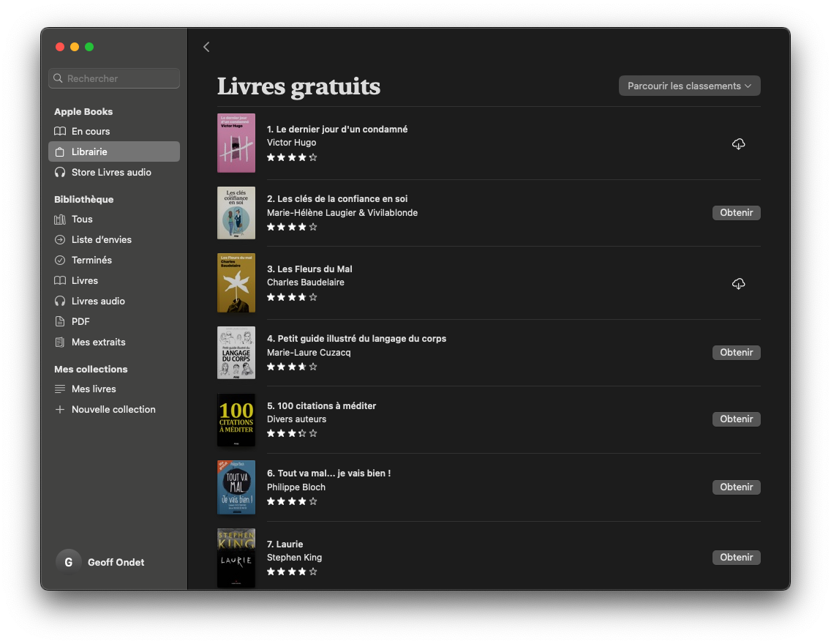This screenshot has height=644, width=831.
Task: Open Les clés de la confiance cover
Action: (236, 212)
